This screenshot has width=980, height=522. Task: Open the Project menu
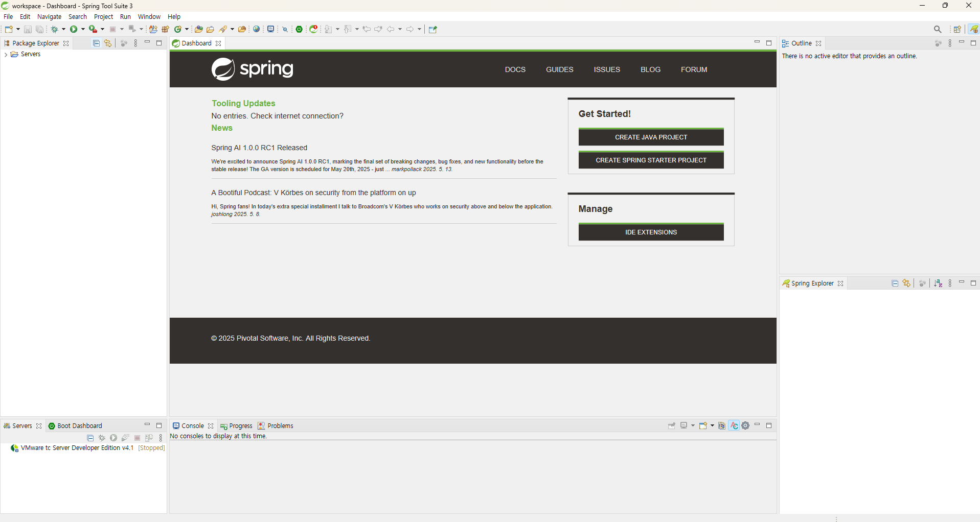click(103, 17)
